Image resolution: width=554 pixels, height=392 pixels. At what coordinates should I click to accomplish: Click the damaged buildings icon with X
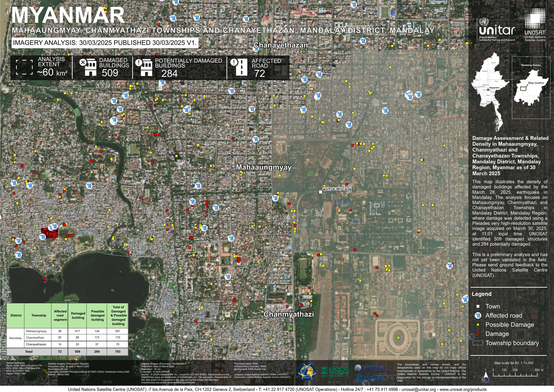click(88, 67)
